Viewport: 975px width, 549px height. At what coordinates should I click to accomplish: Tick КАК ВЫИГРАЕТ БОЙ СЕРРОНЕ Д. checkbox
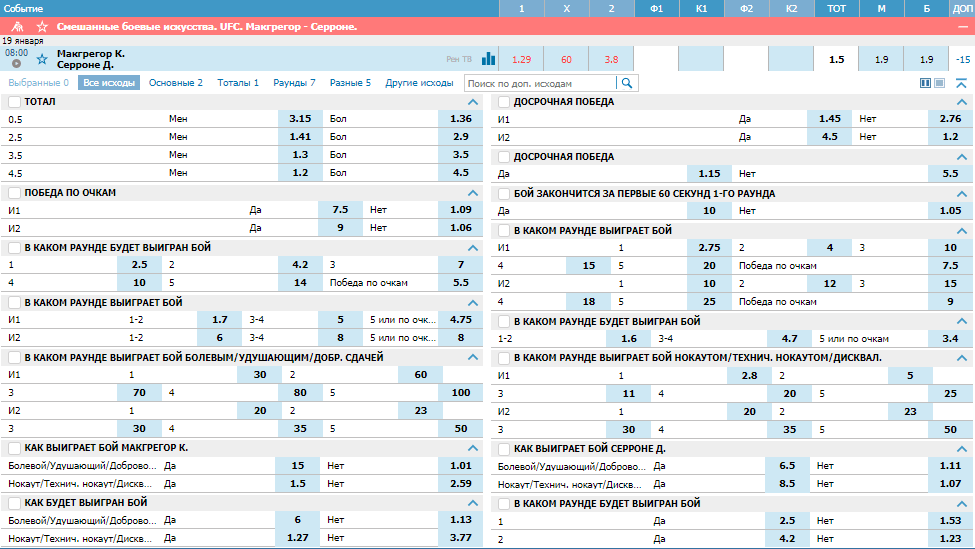click(x=504, y=449)
